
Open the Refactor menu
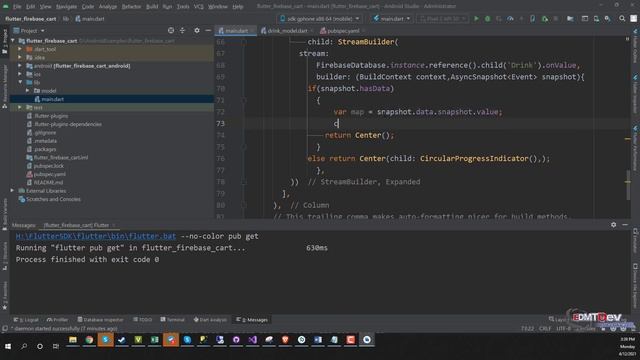pos(131,7)
